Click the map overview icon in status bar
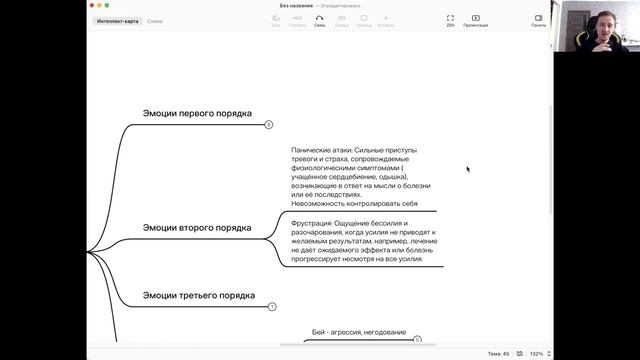Screen dimensions: 640x360 click(x=520, y=354)
